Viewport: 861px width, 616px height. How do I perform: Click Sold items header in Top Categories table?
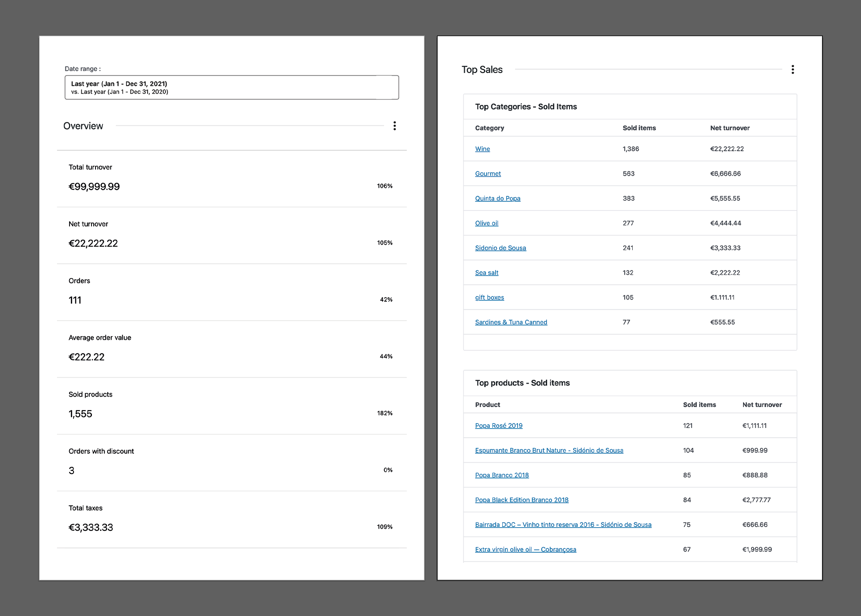point(639,128)
